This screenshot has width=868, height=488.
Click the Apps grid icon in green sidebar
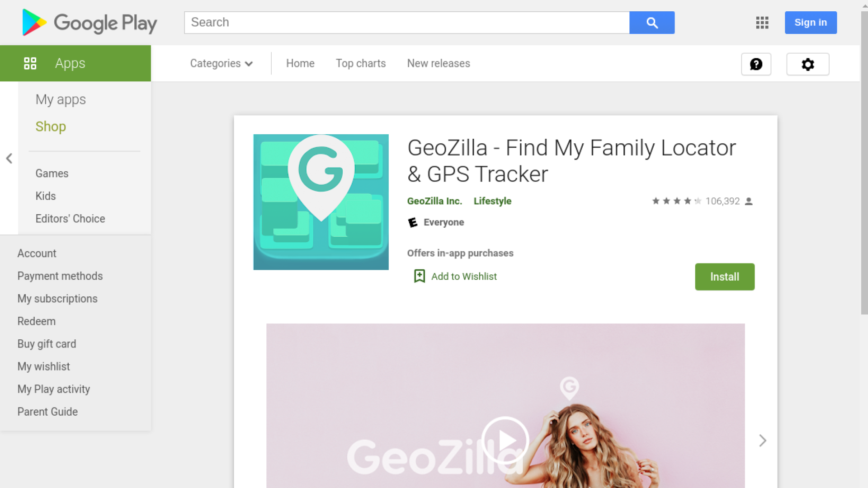(x=30, y=63)
